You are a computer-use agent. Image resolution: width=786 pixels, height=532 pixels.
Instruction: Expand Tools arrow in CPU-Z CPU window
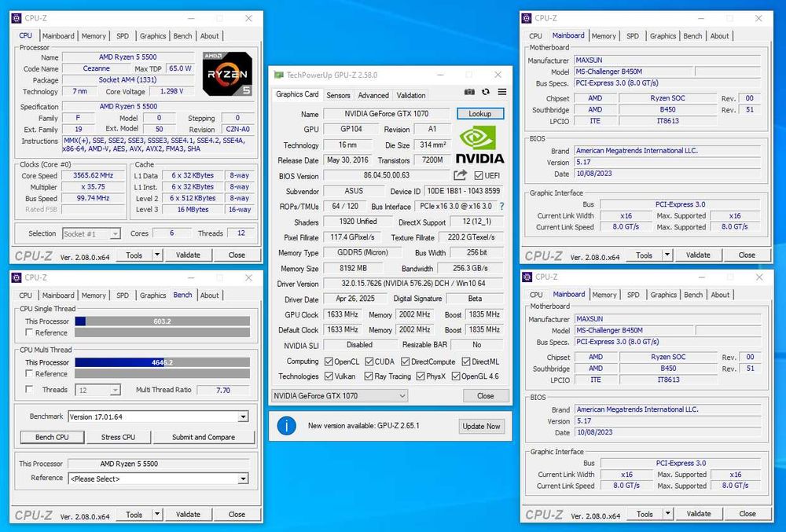157,255
